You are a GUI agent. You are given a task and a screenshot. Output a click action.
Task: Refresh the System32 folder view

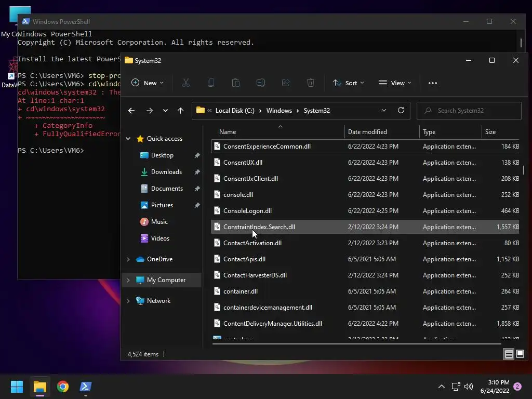[401, 110]
